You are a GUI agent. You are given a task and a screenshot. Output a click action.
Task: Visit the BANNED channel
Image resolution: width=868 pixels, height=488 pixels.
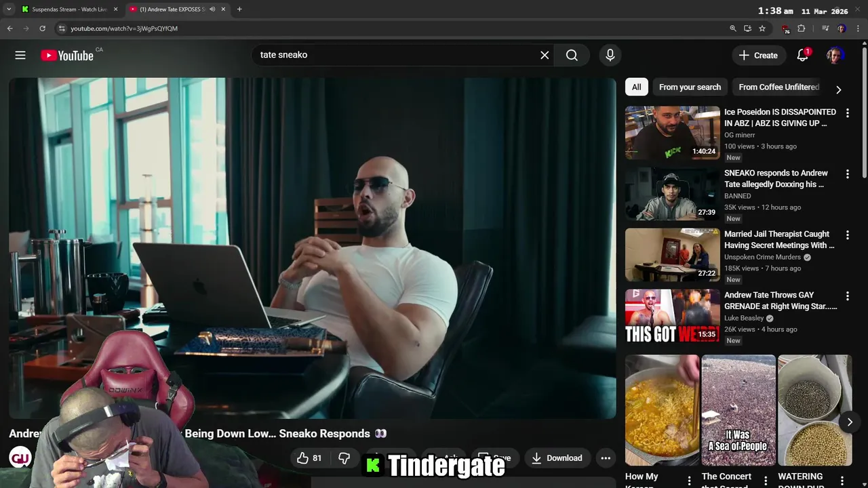pyautogui.click(x=737, y=196)
